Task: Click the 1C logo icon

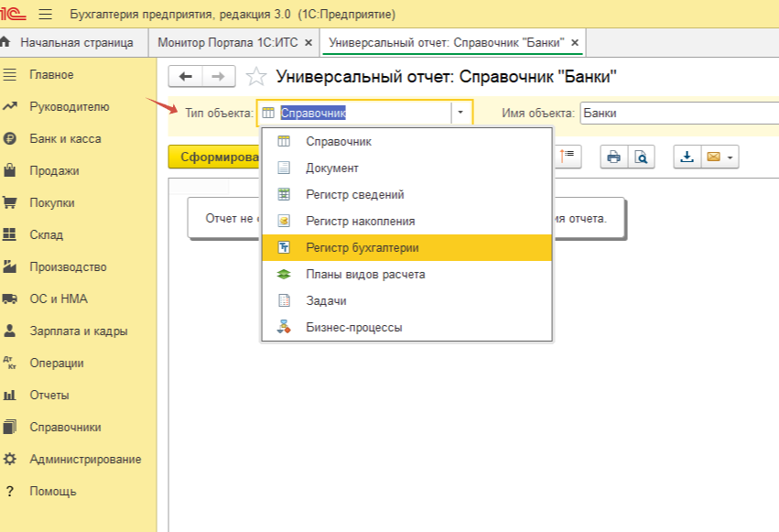Action: click(13, 14)
